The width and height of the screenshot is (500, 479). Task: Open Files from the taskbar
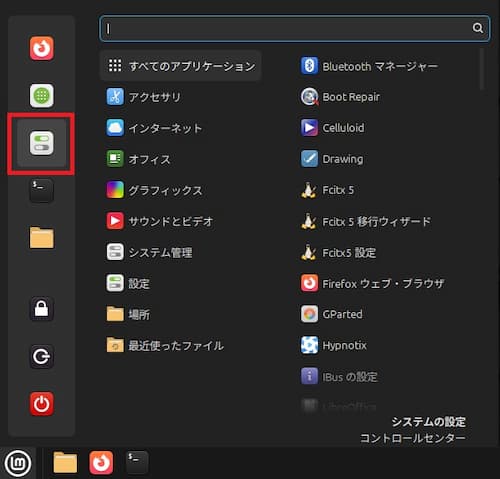(x=65, y=463)
